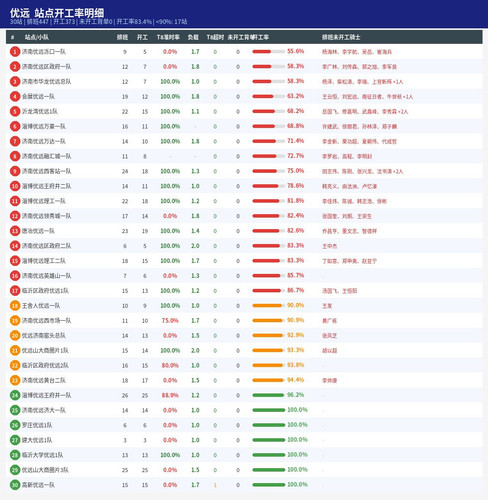The image size is (488, 500).
Task: Click the red rank badge number 4
Action: [15, 97]
